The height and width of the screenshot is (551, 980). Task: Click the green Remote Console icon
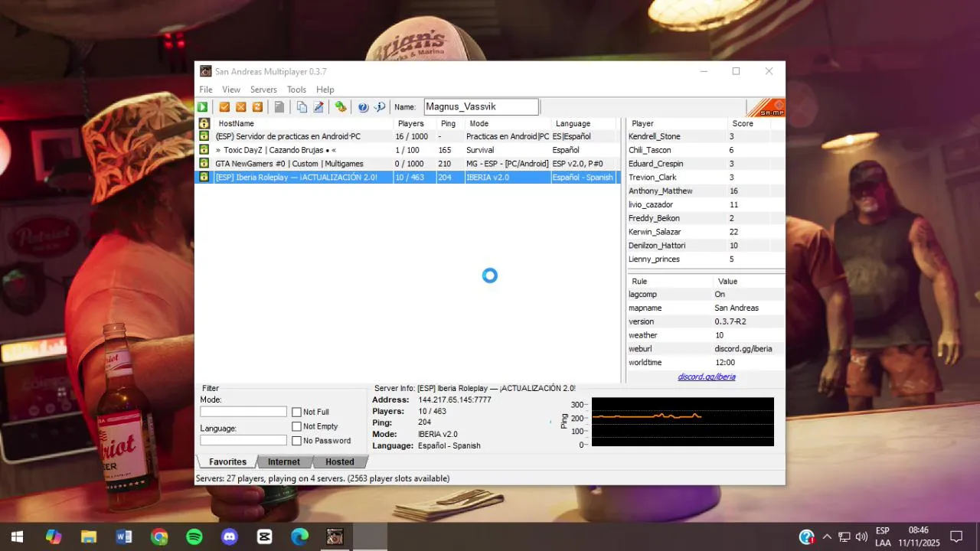click(341, 107)
